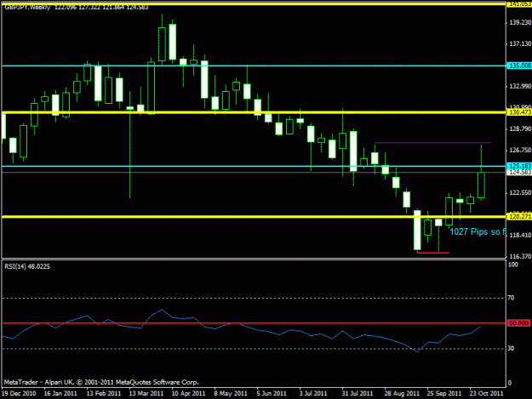Select the short red line under the September low

tap(433, 253)
